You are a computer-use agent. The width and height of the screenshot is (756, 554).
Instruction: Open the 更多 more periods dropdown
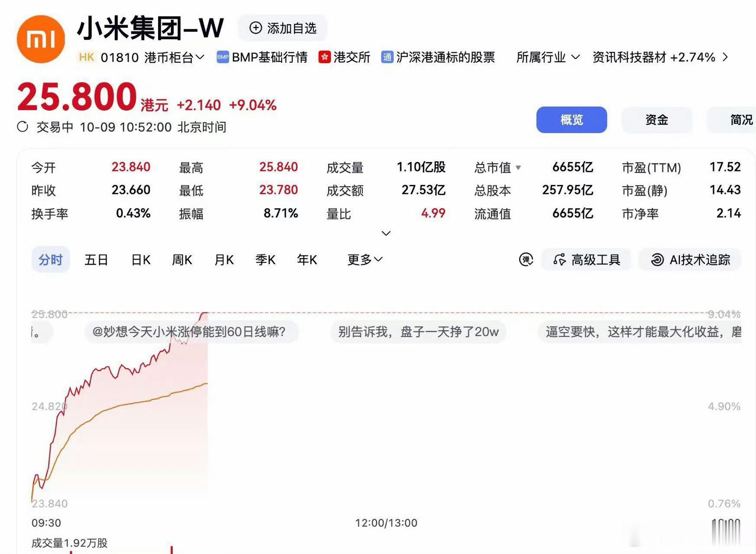[365, 260]
